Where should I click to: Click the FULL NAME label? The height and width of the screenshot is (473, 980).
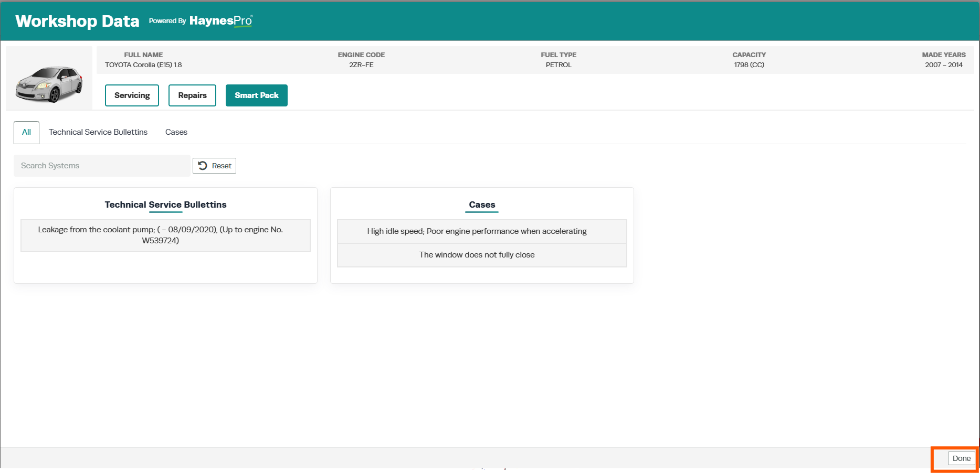143,55
